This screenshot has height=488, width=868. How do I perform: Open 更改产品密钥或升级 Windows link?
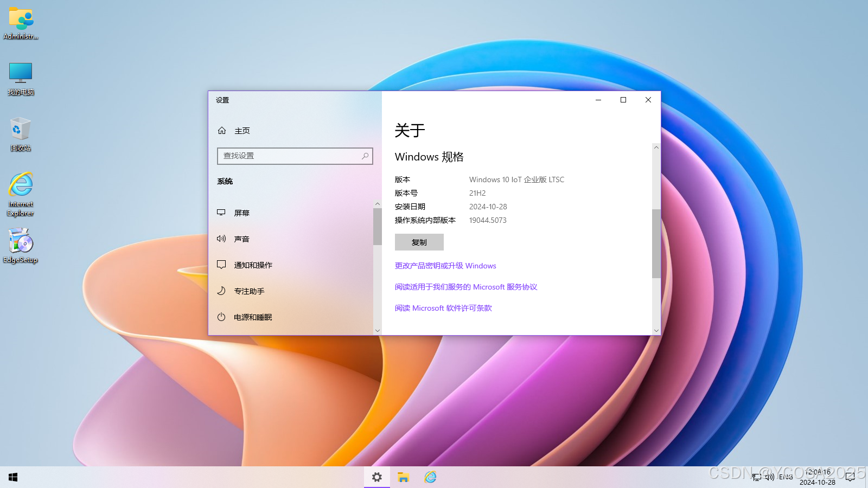(445, 266)
